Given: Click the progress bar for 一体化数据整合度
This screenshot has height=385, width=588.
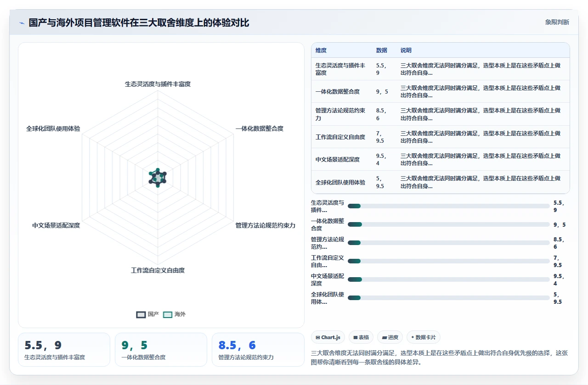Looking at the screenshot, I should 449,224.
